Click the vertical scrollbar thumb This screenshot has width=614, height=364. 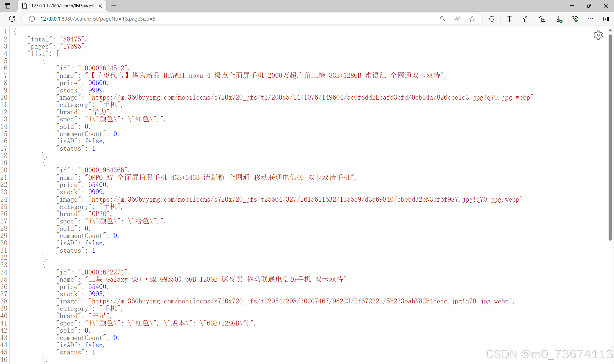tap(610, 137)
